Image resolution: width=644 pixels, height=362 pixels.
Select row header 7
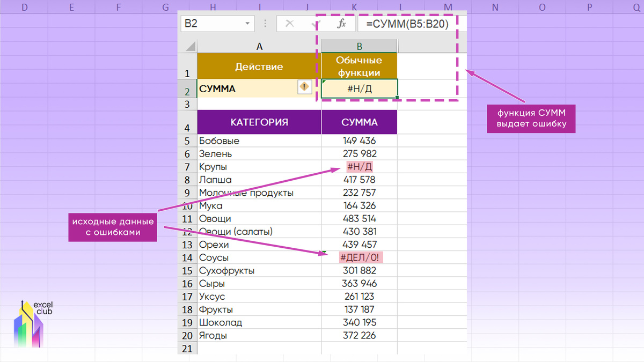click(187, 167)
